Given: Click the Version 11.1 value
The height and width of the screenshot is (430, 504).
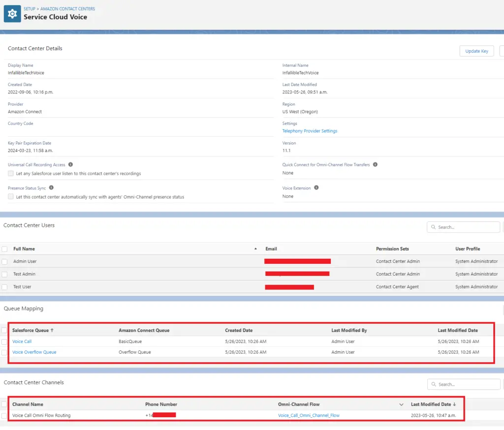Looking at the screenshot, I should coord(286,151).
